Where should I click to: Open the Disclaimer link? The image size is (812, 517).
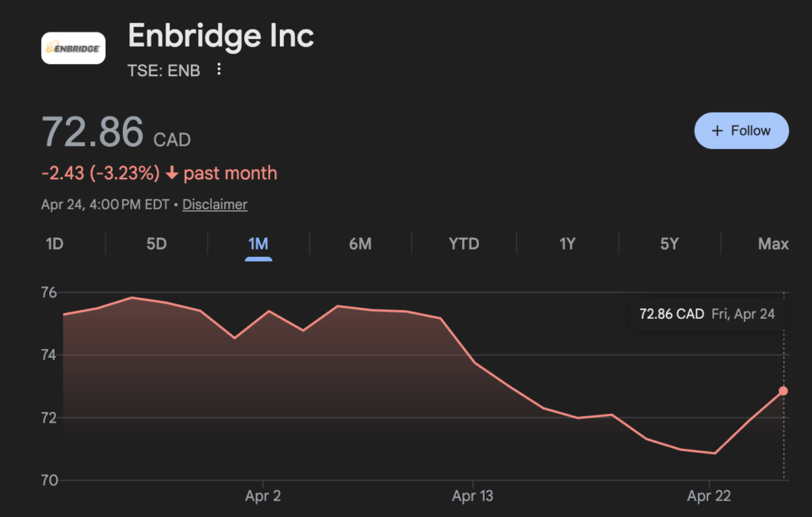[215, 205]
